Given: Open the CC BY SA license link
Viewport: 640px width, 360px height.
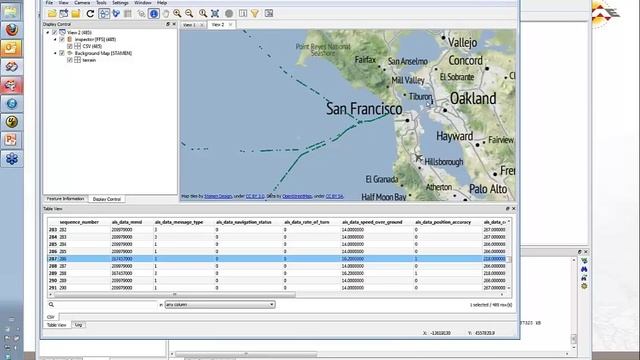Looking at the screenshot, I should coord(334,196).
